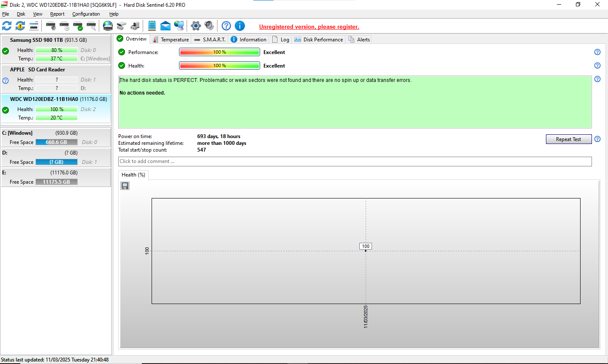Open the blue notepad report icon
Image resolution: width=608 pixels, height=364 pixels.
pyautogui.click(x=152, y=26)
